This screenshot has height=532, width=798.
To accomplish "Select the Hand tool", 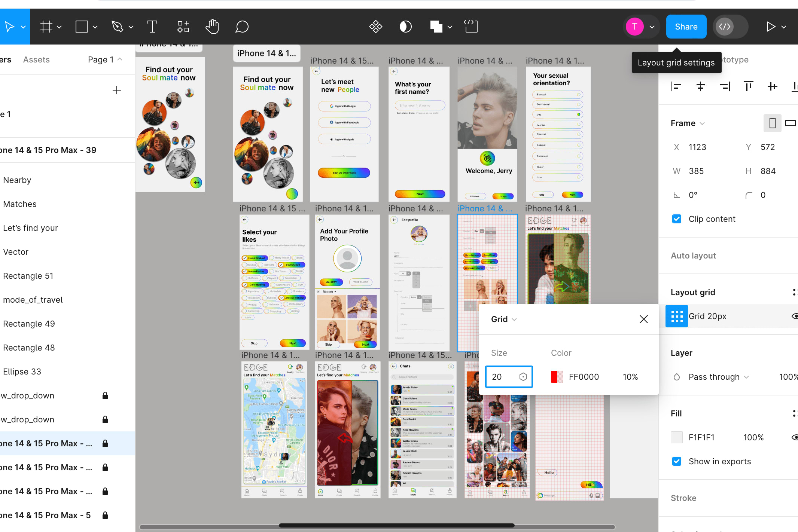I will 212,27.
